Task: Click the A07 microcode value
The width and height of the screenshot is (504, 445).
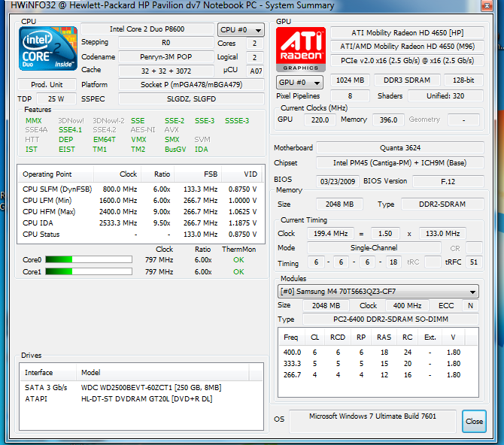Action: [x=256, y=71]
